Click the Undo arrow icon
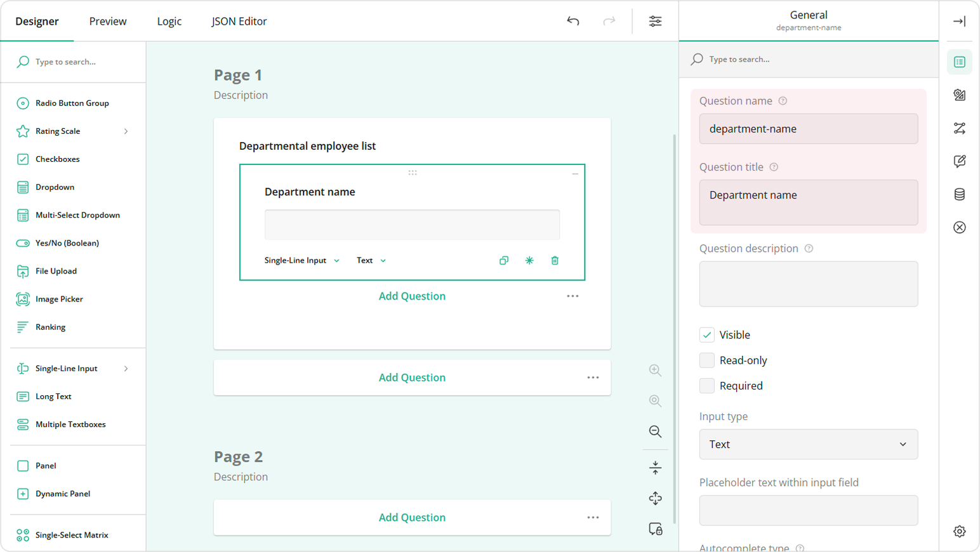 [573, 21]
